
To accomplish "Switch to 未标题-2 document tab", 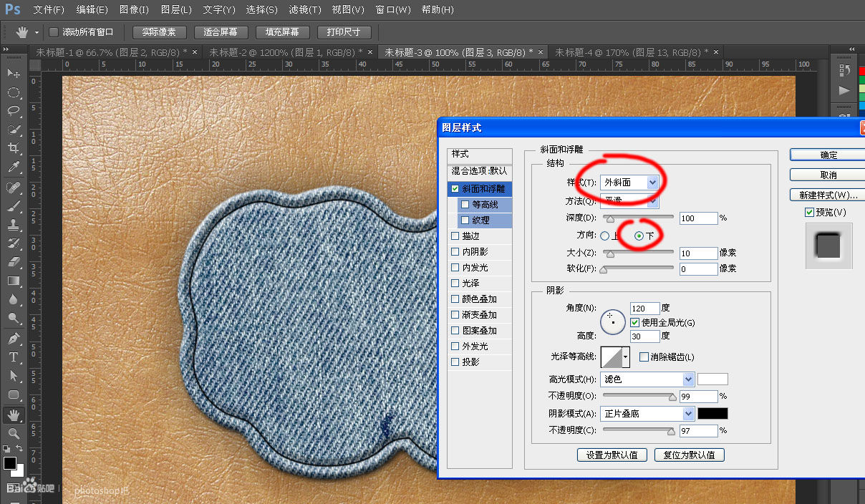I will pyautogui.click(x=285, y=52).
